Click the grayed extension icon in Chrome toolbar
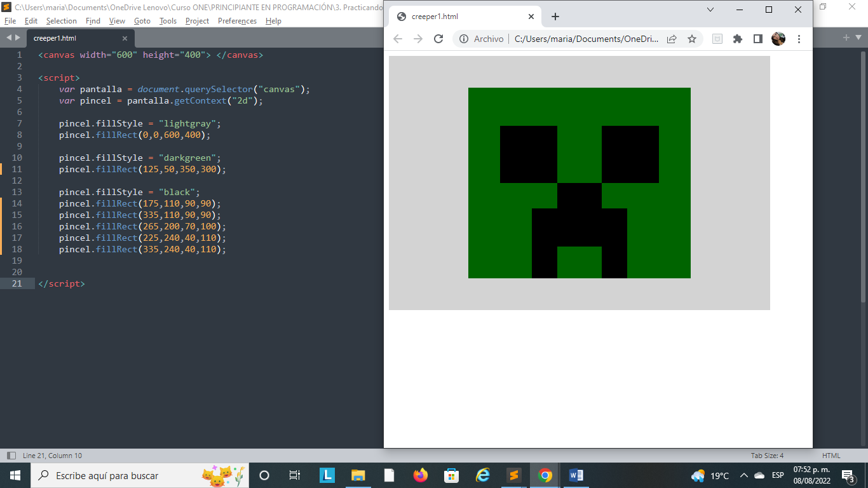The image size is (868, 488). pyautogui.click(x=717, y=39)
